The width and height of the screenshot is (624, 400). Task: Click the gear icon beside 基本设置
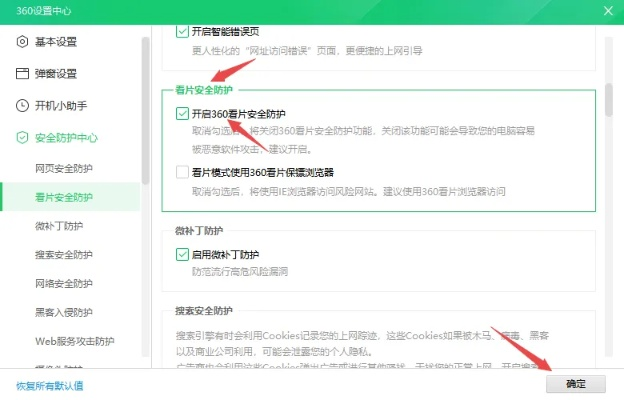(22, 41)
